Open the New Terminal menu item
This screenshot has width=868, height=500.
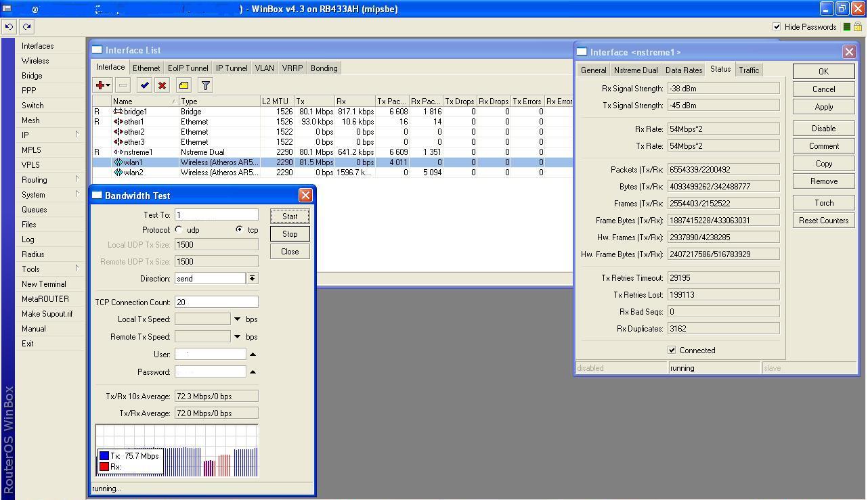44,284
